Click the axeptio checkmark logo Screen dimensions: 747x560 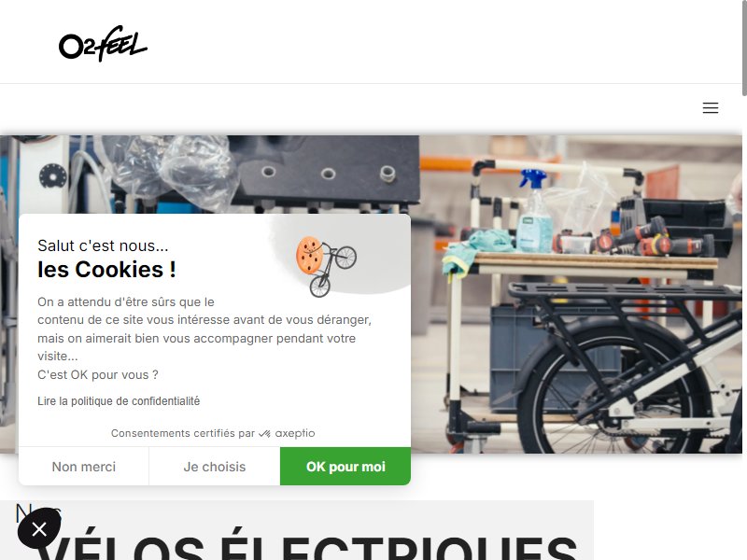[x=264, y=433]
